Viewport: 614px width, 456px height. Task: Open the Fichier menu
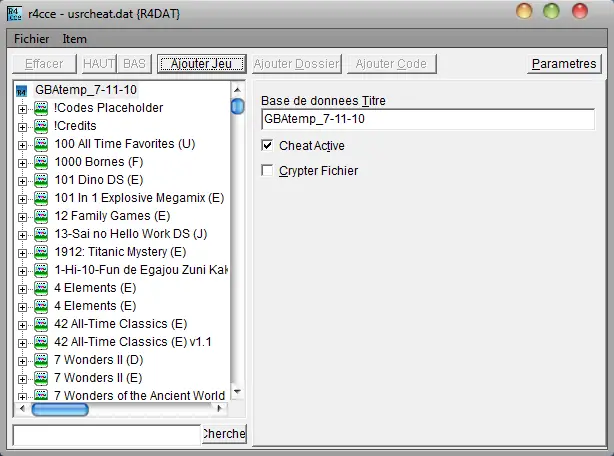coord(31,39)
